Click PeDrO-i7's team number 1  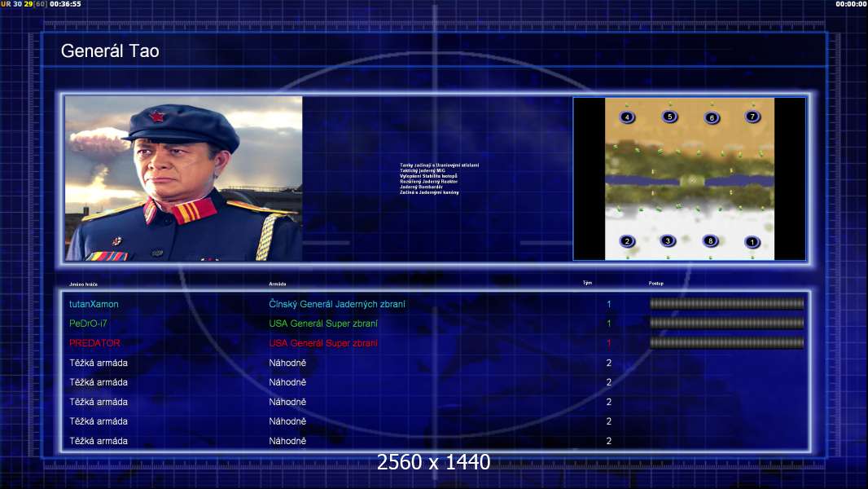[608, 324]
